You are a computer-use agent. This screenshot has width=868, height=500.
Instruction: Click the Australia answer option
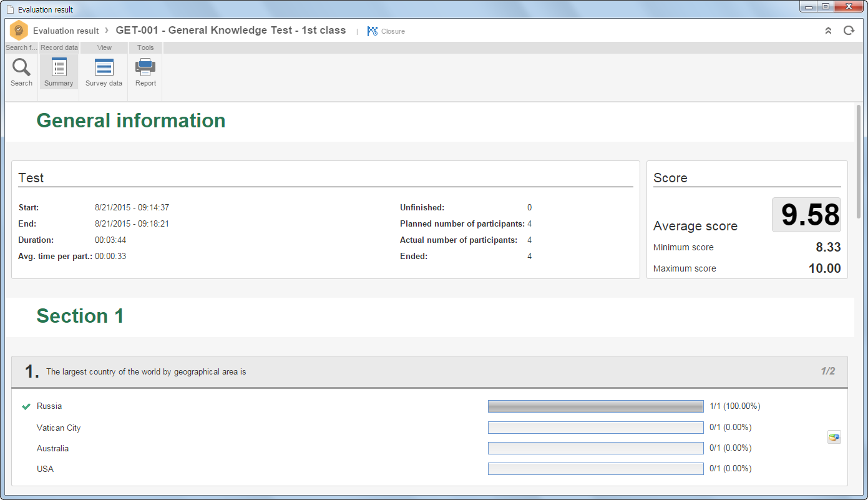53,448
